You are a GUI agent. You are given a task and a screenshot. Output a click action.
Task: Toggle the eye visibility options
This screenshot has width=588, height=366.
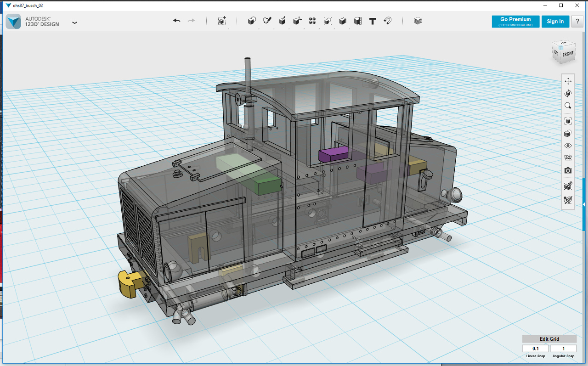point(568,146)
